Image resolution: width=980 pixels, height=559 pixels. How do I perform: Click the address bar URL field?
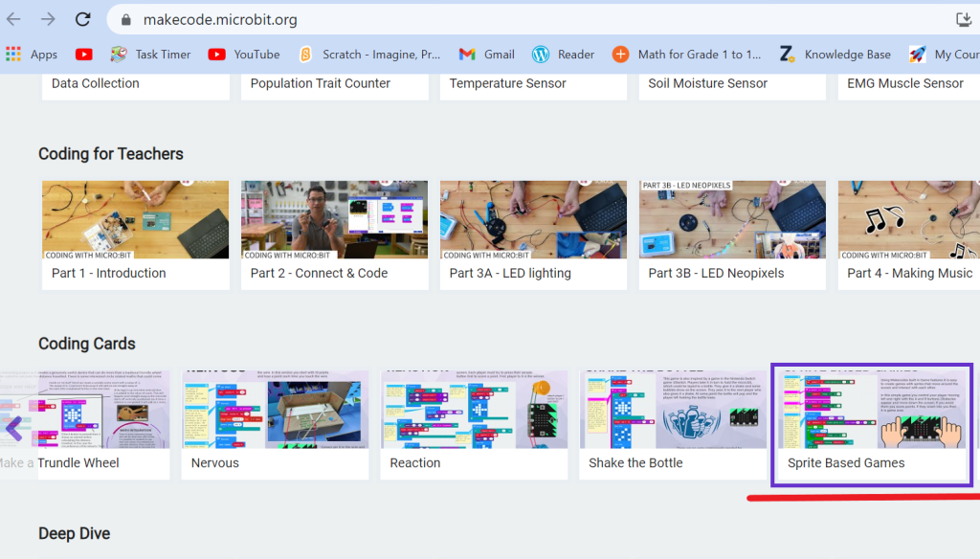pos(479,20)
